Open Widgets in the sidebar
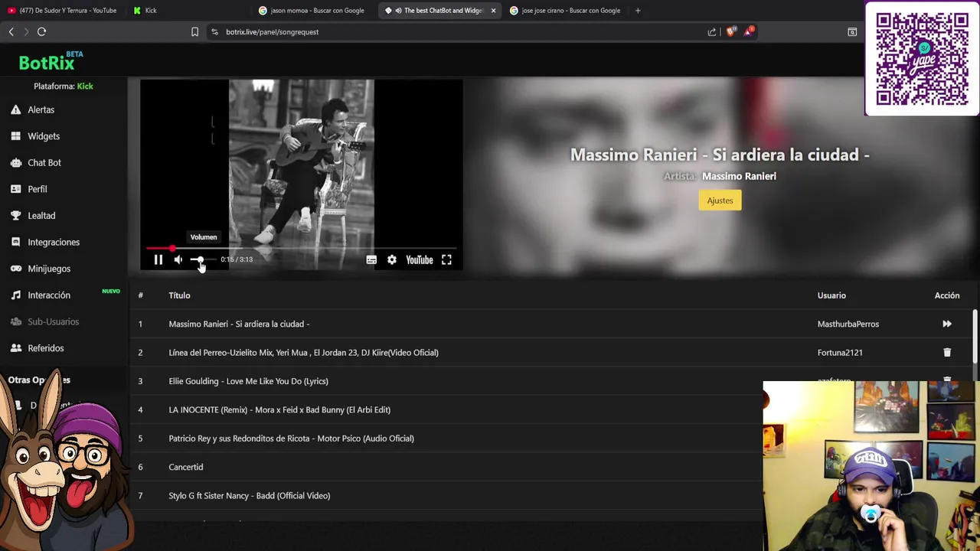Image resolution: width=980 pixels, height=551 pixels. (44, 136)
